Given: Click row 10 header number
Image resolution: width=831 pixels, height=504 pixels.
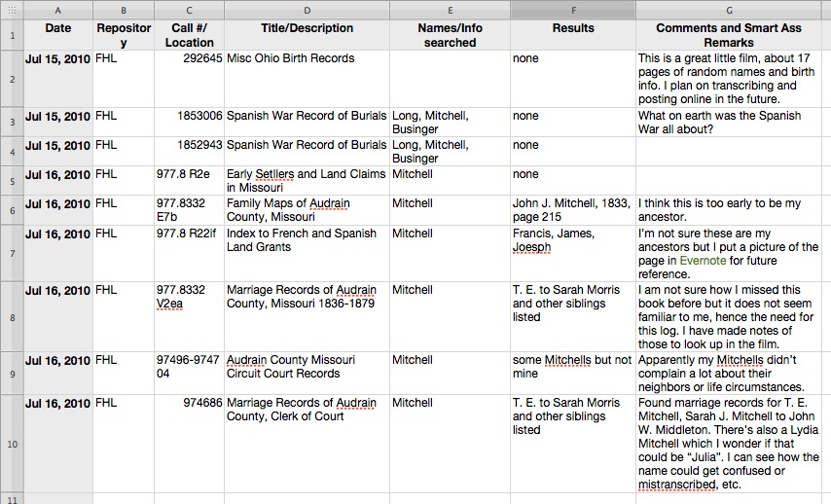Looking at the screenshot, I should pos(12,443).
